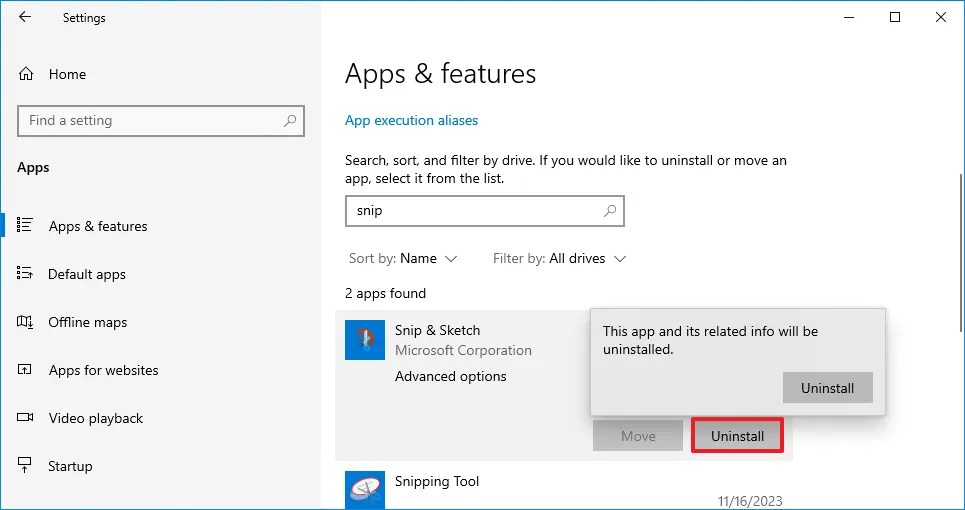
Task: Focus the Find a setting search box
Action: (x=161, y=121)
